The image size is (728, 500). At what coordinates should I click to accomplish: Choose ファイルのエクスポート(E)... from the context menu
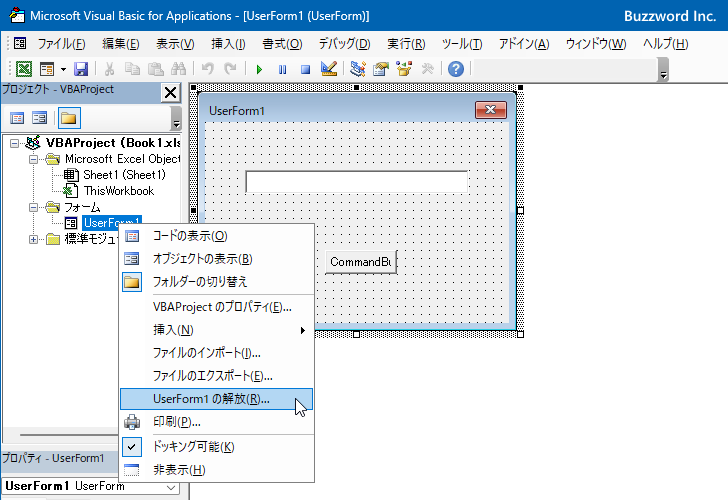click(x=217, y=376)
